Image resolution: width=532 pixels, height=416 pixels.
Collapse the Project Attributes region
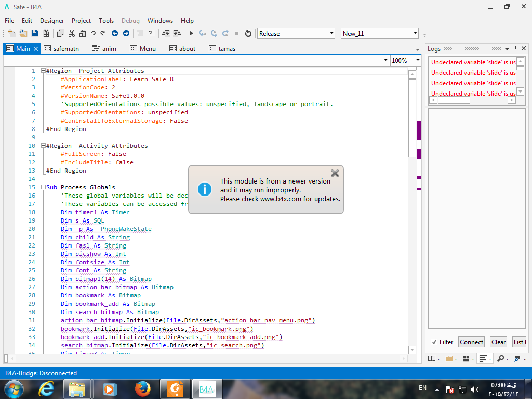[44, 71]
